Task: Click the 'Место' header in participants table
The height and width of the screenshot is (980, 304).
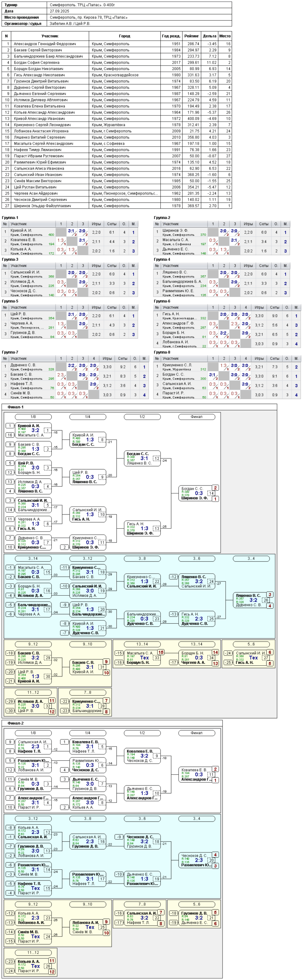Action: pos(225,36)
